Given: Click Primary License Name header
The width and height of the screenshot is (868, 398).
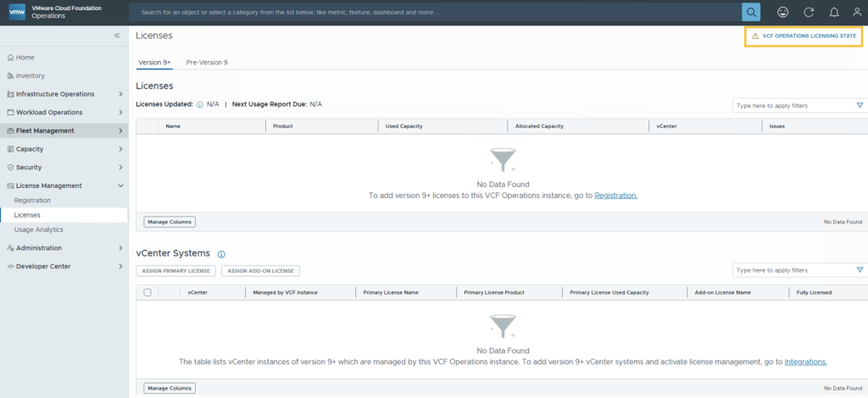Looking at the screenshot, I should tap(391, 292).
